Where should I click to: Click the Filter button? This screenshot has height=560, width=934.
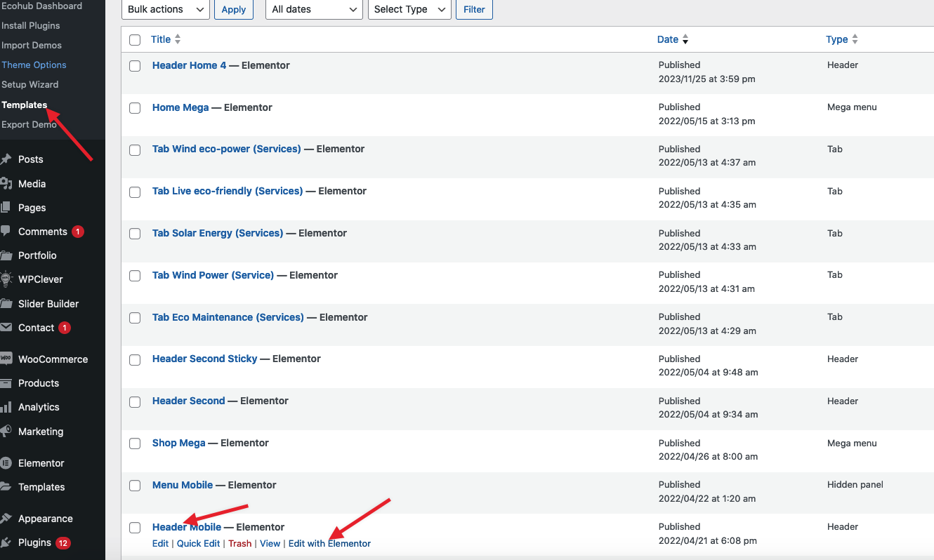[x=475, y=9]
